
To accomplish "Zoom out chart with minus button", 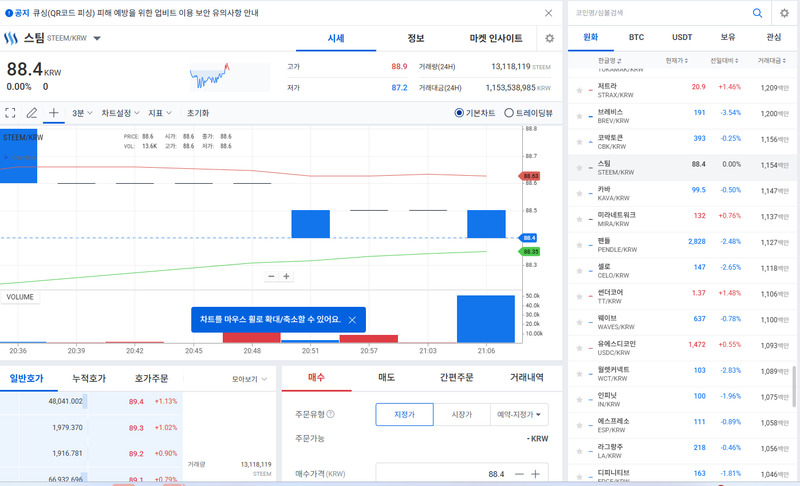I will coord(271,276).
